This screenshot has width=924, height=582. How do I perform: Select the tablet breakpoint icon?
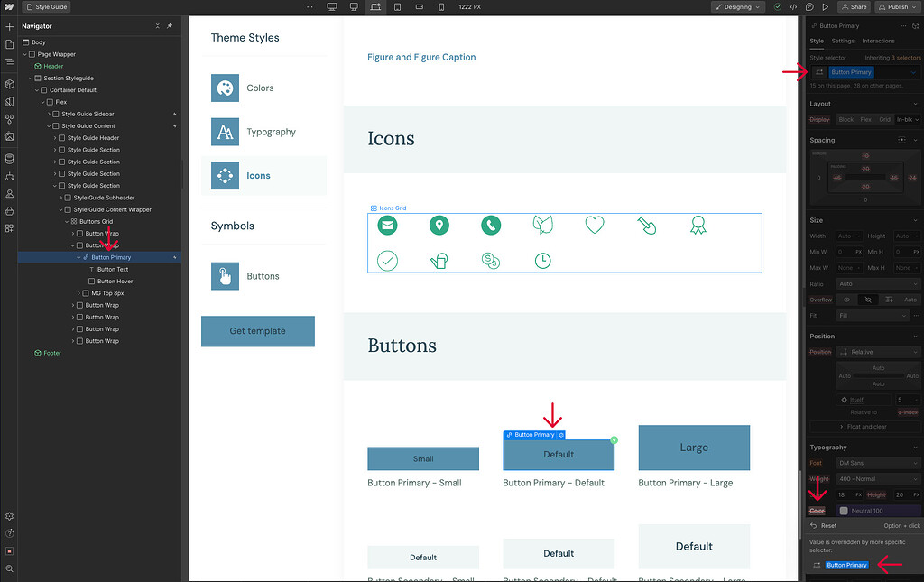click(397, 6)
